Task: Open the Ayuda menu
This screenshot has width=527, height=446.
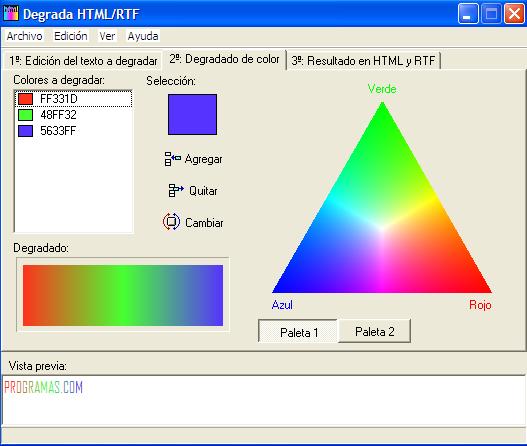Action: coord(143,36)
